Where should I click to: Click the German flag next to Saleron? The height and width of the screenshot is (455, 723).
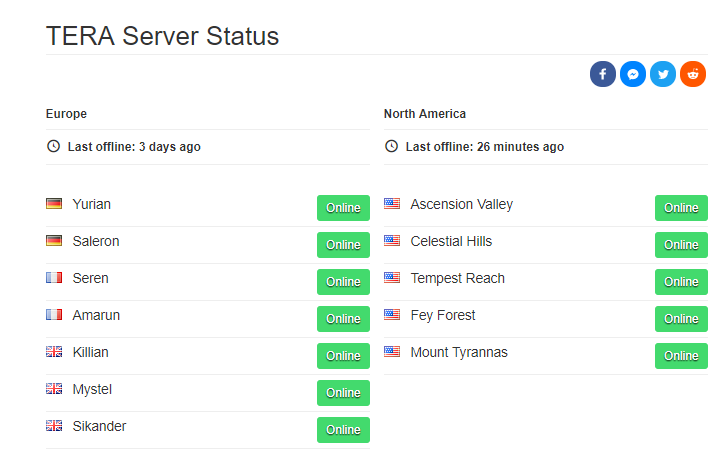tap(54, 240)
